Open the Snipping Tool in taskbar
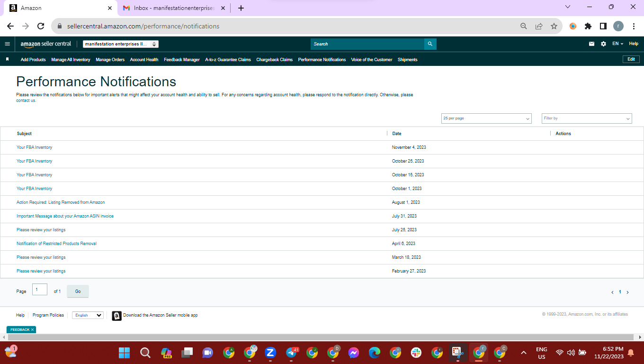 (x=458, y=353)
